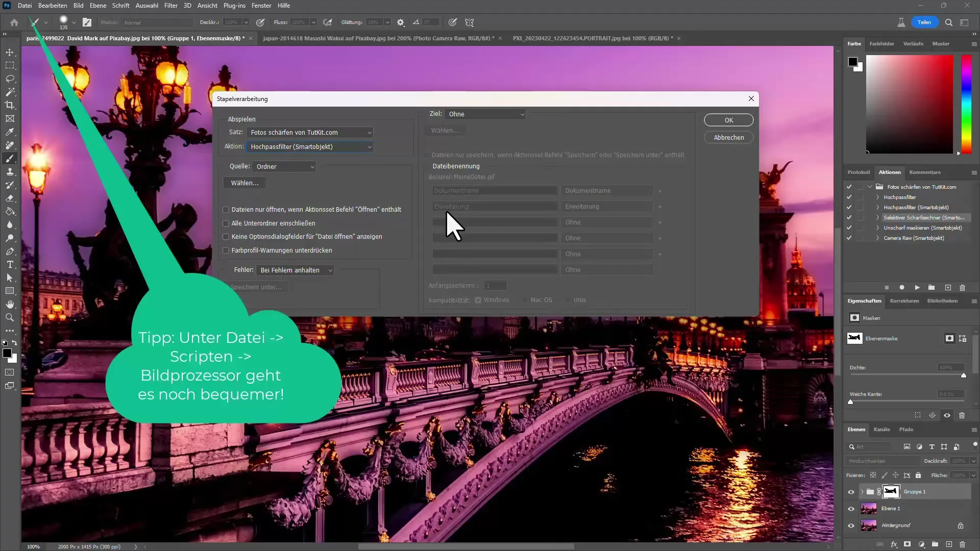Create new action set folder icon
This screenshot has width=980, height=551.
tap(932, 288)
